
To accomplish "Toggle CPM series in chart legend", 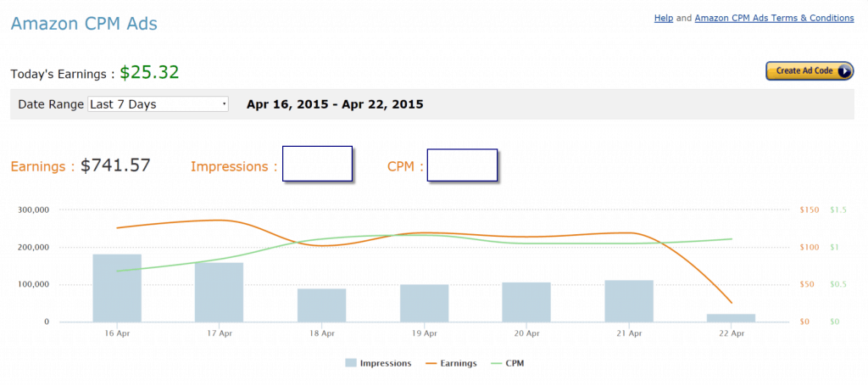I will pyautogui.click(x=507, y=363).
